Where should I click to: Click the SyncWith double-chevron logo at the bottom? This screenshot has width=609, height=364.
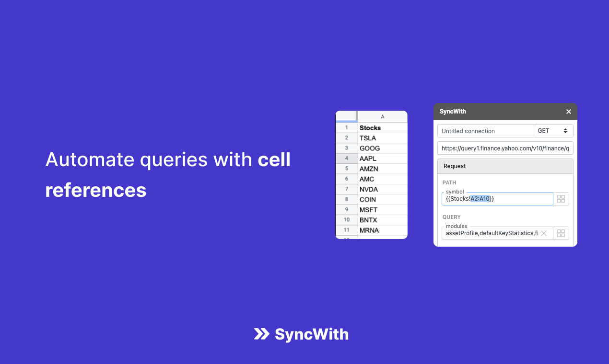261,334
